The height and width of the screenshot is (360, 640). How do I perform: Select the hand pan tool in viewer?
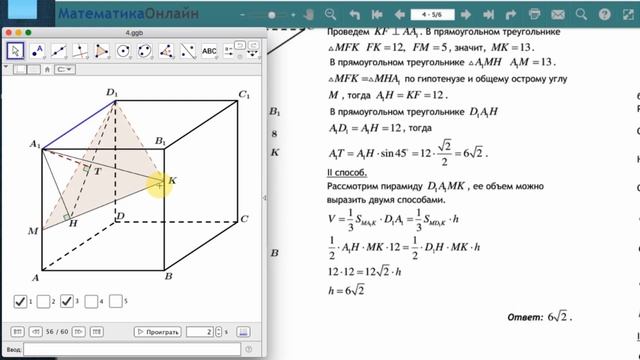(309, 15)
